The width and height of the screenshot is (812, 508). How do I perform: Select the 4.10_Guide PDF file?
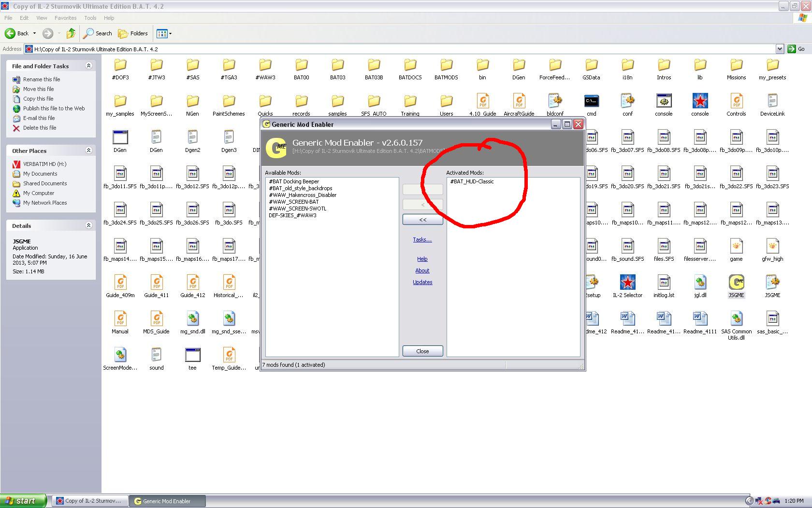pyautogui.click(x=482, y=105)
